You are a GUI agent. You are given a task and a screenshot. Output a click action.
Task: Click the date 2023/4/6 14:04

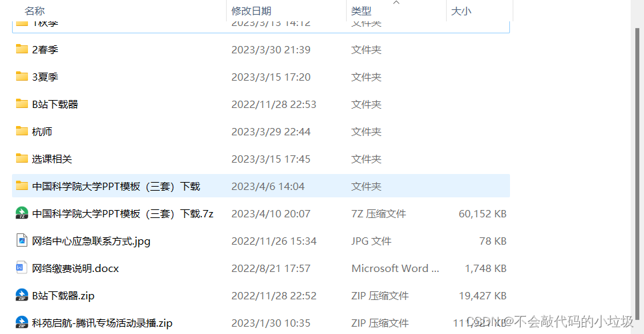click(268, 187)
